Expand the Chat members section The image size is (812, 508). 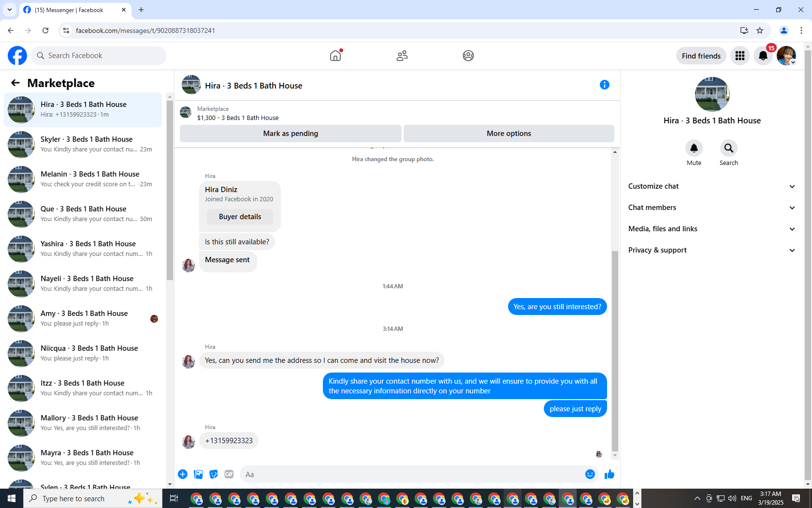(x=712, y=208)
